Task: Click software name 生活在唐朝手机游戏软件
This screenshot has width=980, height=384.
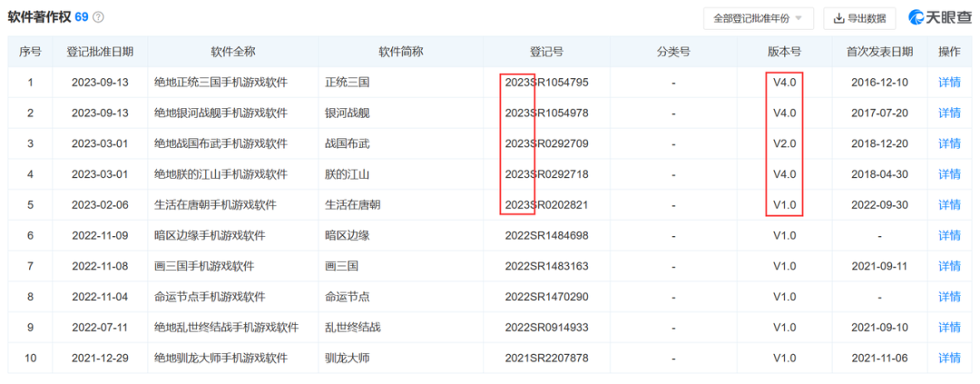Action: pyautogui.click(x=216, y=205)
